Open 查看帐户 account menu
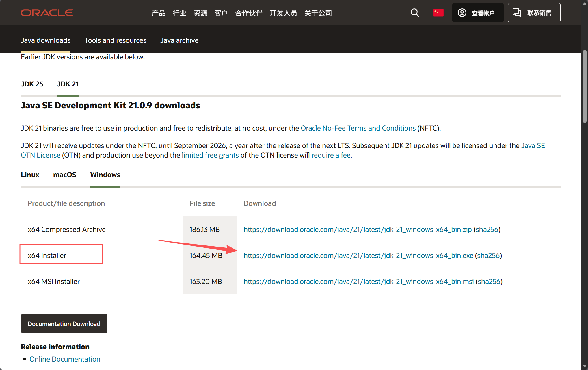The image size is (588, 370). [478, 12]
